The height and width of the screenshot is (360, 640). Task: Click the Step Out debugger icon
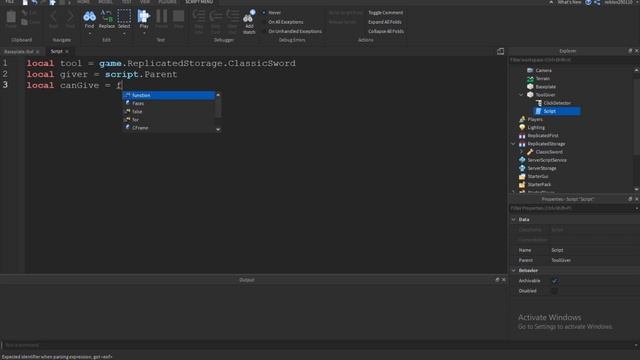[233, 16]
